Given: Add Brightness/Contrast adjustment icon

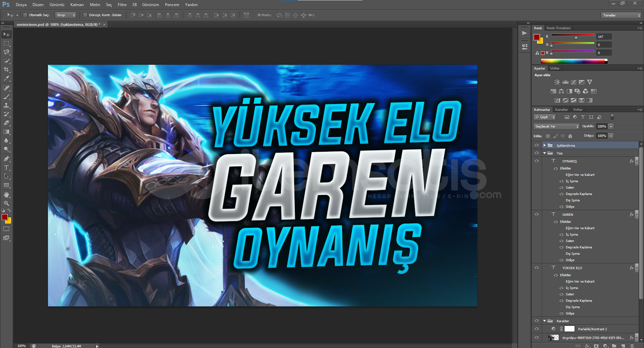Looking at the screenshot, I should 557,82.
